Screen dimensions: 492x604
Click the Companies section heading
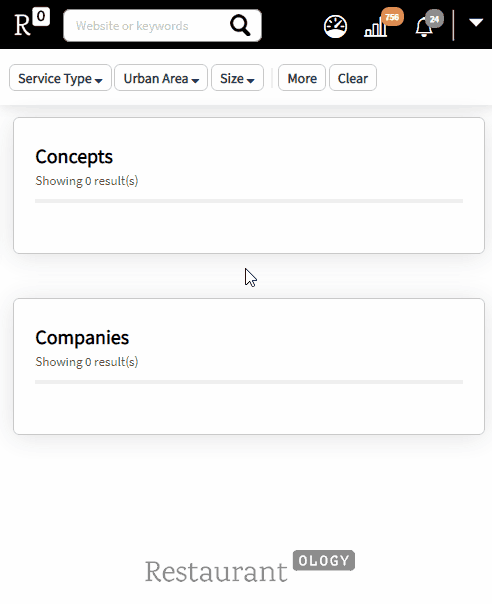point(82,338)
